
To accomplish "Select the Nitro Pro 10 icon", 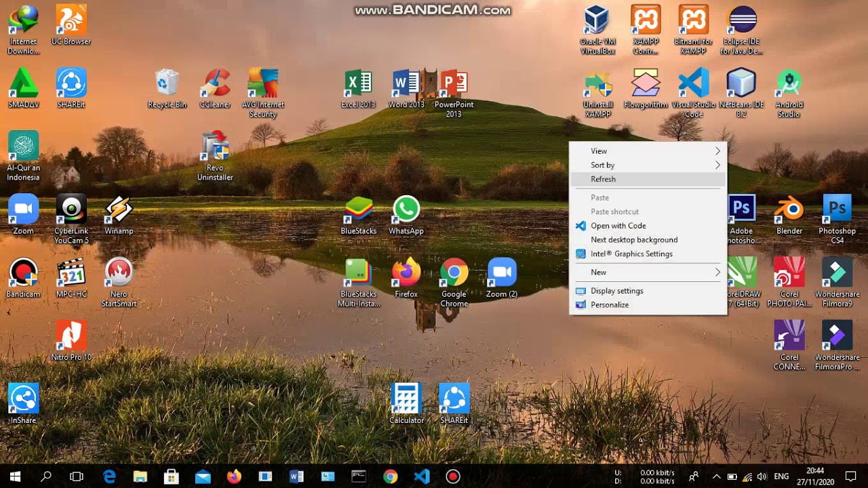I will point(71,340).
